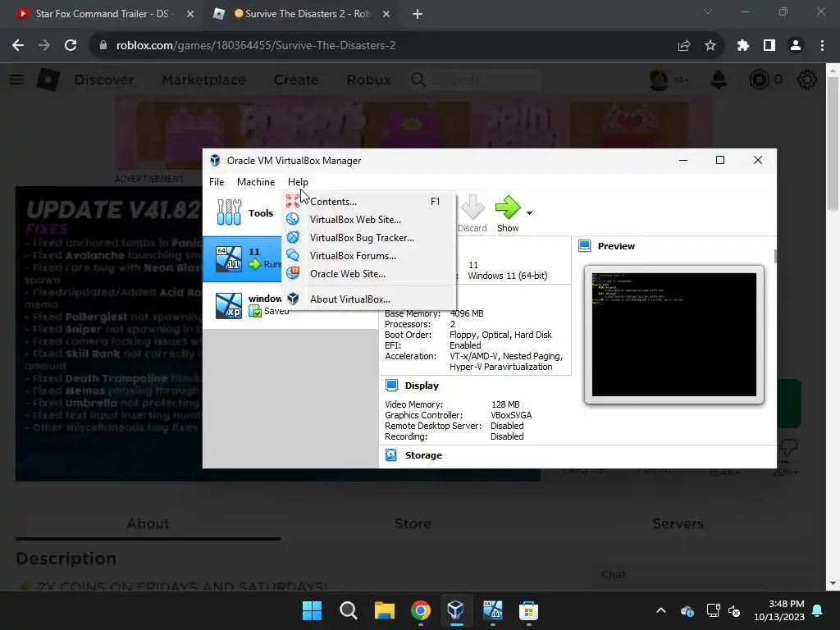840x630 pixels.
Task: Select the Windows XP VM icon
Action: pos(228,305)
